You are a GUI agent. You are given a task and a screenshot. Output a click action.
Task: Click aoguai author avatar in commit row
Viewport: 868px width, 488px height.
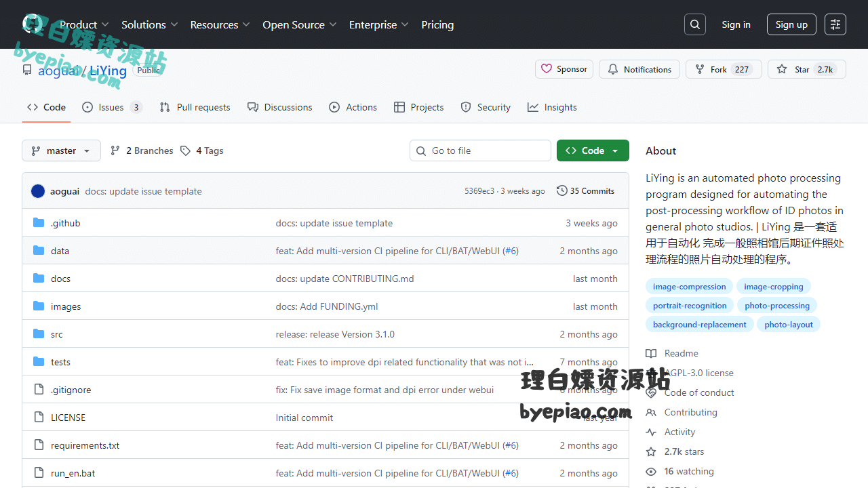38,191
